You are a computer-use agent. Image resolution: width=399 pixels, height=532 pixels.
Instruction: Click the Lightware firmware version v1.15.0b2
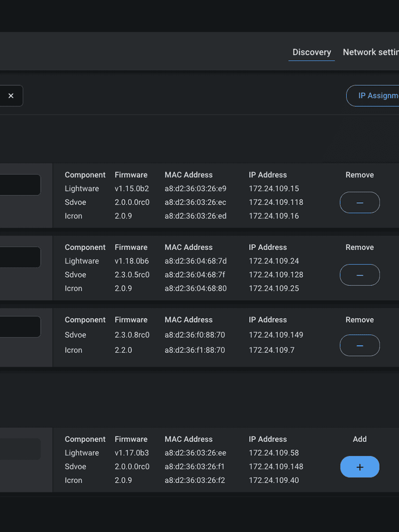(132, 189)
